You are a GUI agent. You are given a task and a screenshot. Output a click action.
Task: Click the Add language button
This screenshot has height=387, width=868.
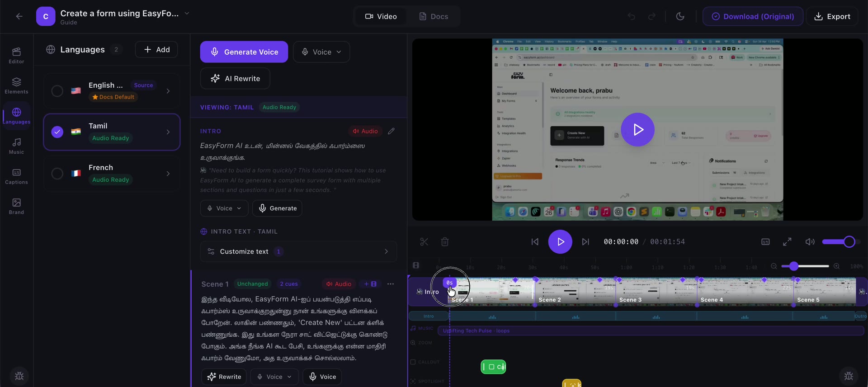pyautogui.click(x=156, y=50)
